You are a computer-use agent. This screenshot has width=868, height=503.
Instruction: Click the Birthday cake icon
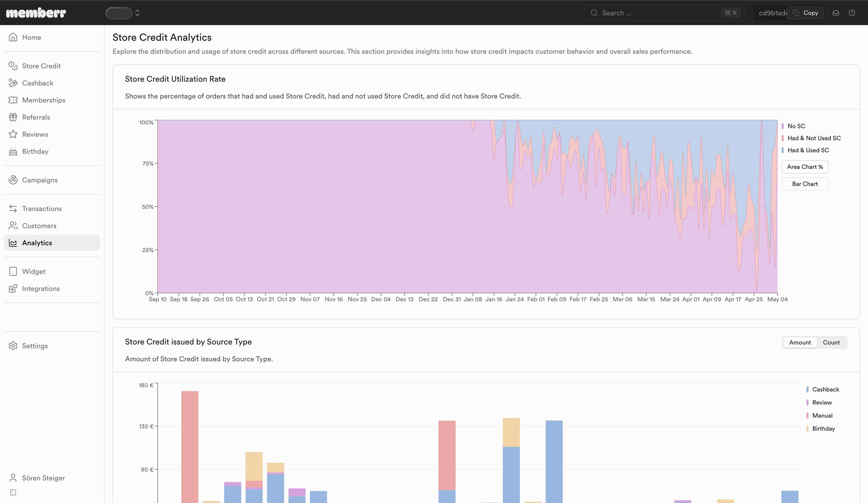point(13,151)
